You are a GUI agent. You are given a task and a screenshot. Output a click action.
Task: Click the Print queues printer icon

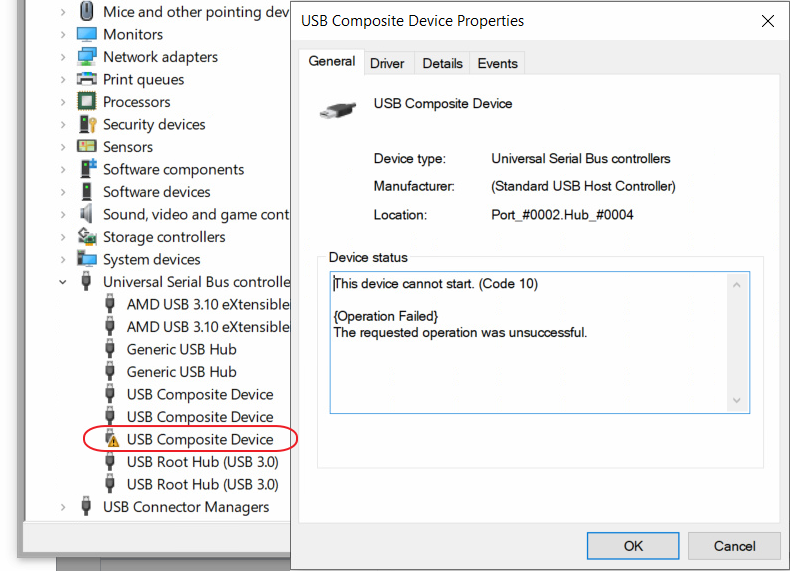coord(87,79)
